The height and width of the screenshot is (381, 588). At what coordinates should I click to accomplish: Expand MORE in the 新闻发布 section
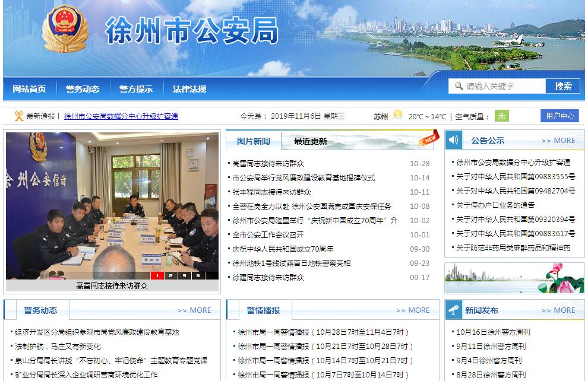click(558, 310)
